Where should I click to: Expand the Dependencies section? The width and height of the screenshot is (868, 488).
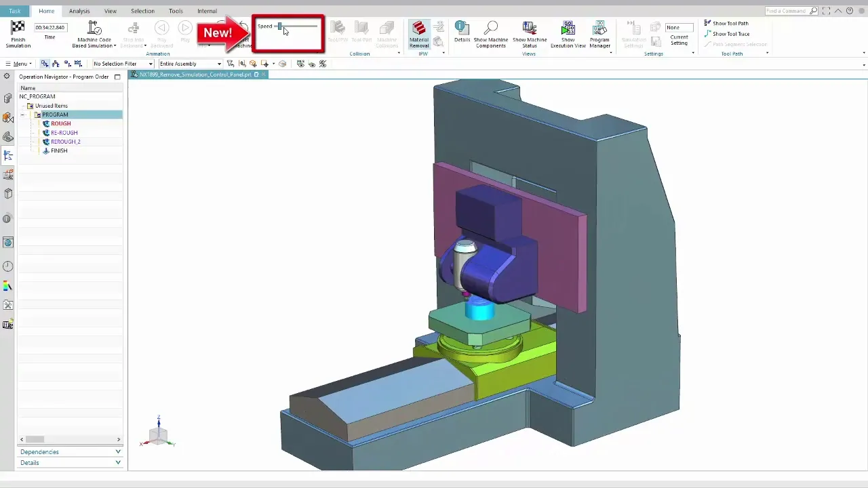pos(70,452)
